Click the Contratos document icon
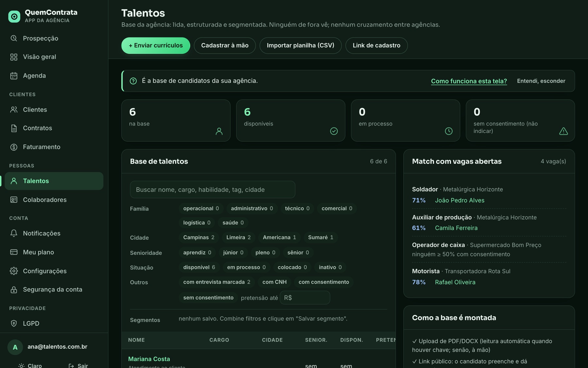This screenshot has height=368, width=588. 14,128
